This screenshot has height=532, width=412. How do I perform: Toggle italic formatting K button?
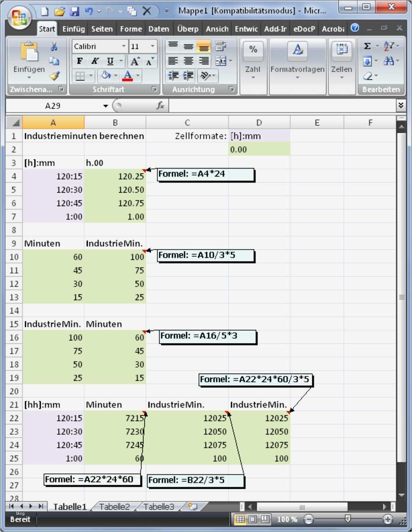[x=95, y=61]
